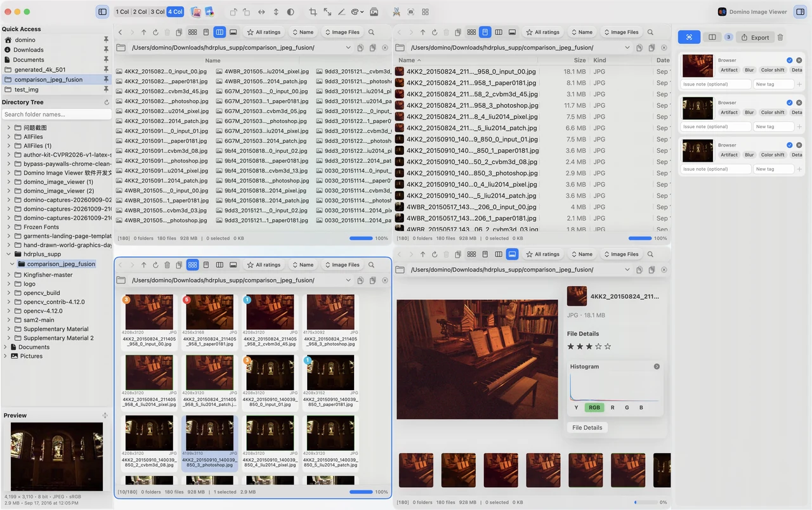Select the 4KK2_20150910_140039_850_0_input_01.jpg thumbnail

tap(271, 381)
